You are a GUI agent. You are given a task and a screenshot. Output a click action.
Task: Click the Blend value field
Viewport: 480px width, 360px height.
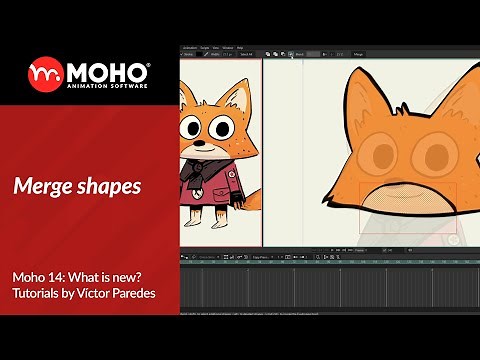click(x=313, y=54)
